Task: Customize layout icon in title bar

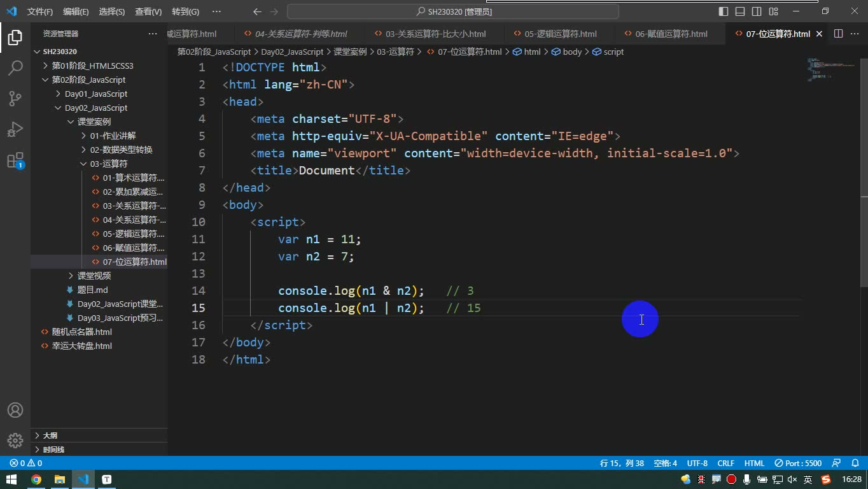Action: tap(773, 11)
